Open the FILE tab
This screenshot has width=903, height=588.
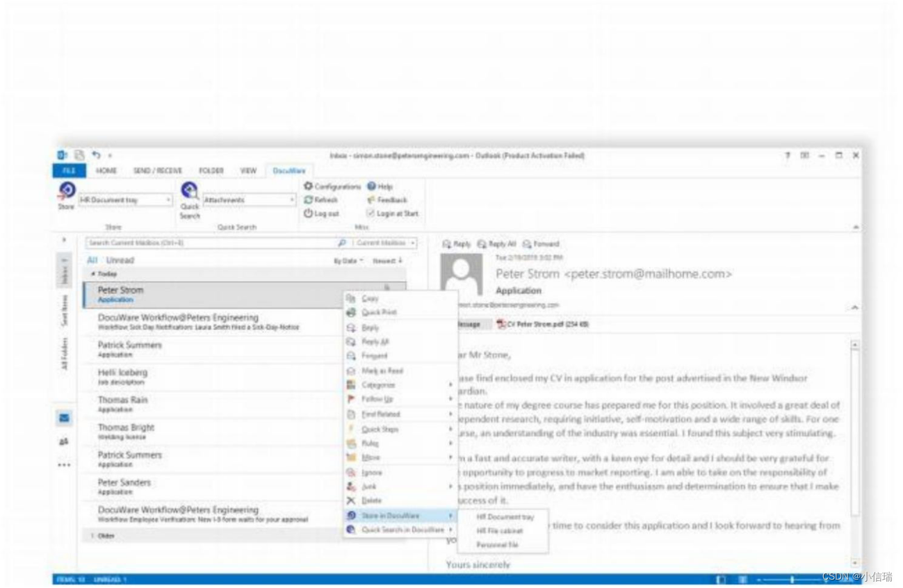tap(69, 171)
